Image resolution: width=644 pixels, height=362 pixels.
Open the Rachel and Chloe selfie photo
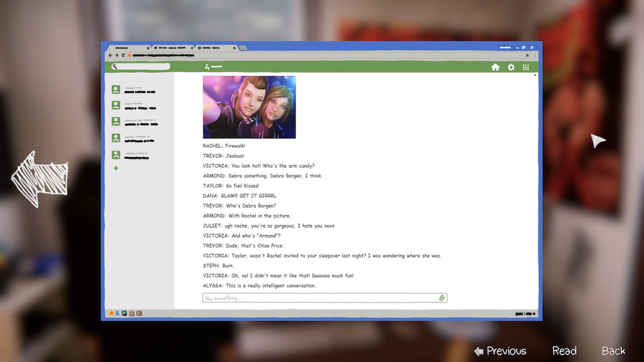point(249,107)
